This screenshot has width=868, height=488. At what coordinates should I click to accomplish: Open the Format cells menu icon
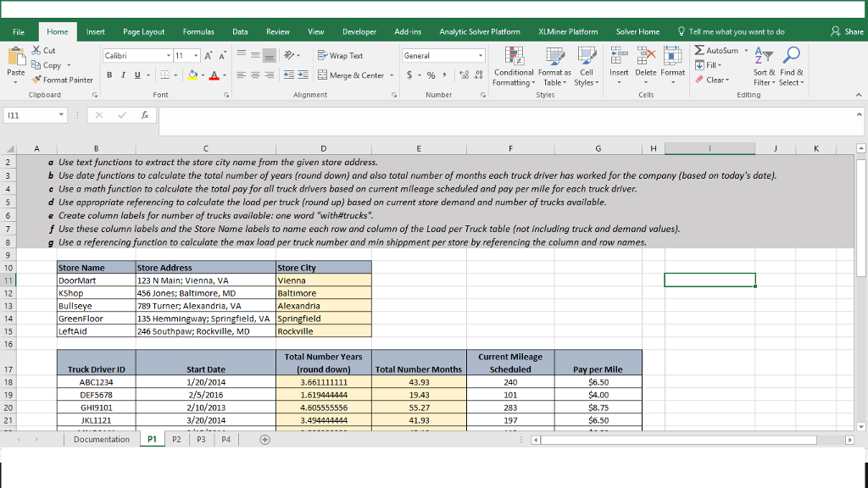[672, 56]
